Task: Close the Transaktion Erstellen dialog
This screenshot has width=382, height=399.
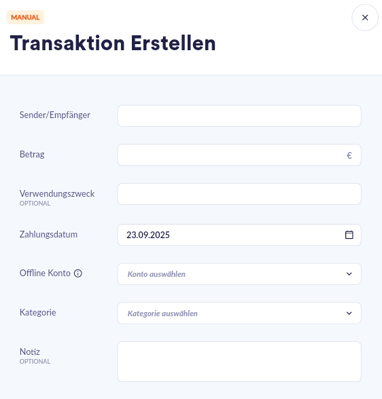Action: click(365, 18)
